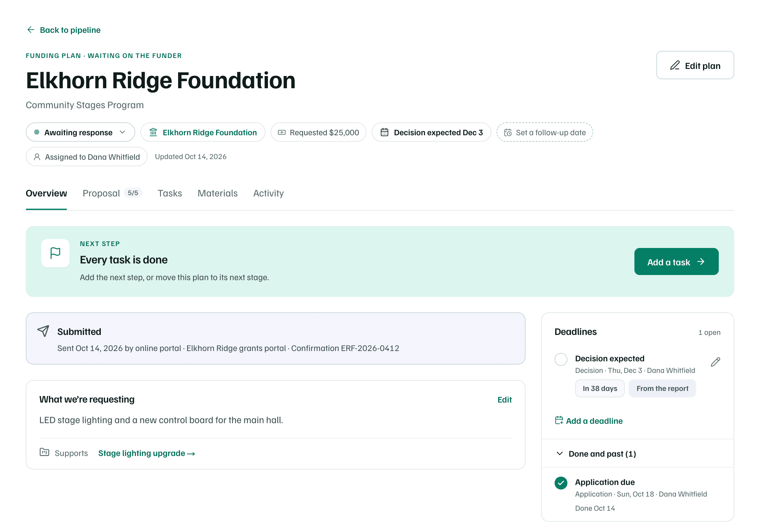Click the flag icon in Next Step banner
The height and width of the screenshot is (532, 760).
tap(55, 253)
